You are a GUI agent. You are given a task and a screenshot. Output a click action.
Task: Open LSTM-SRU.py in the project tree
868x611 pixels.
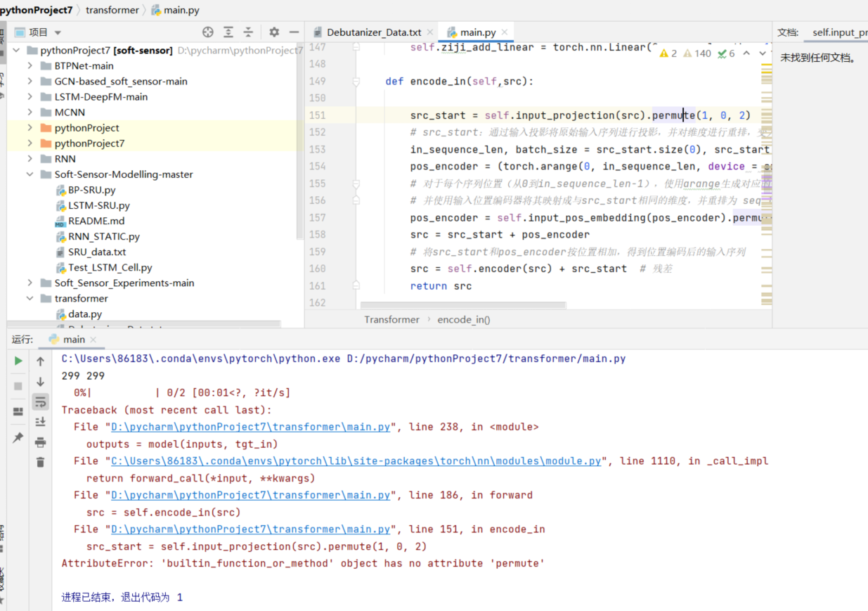[98, 205]
